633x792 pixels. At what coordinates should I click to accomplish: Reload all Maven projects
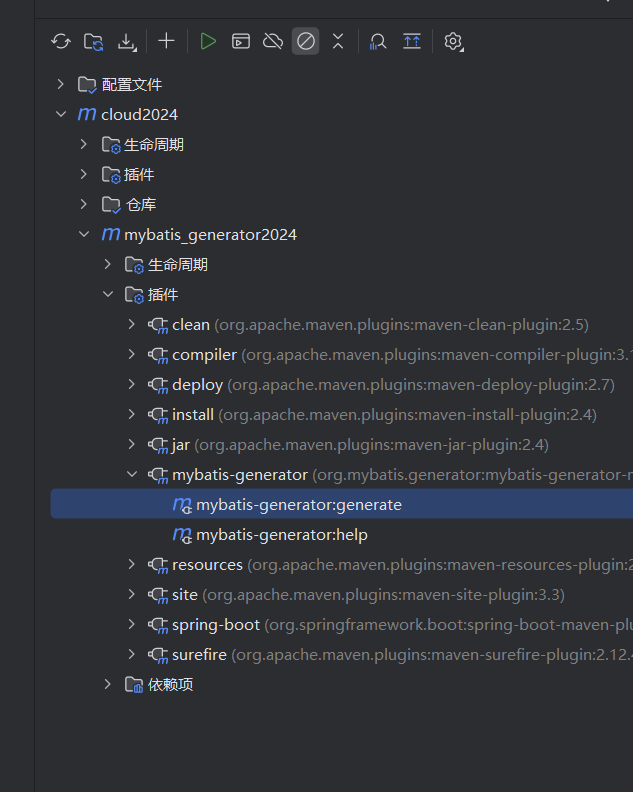click(x=61, y=41)
